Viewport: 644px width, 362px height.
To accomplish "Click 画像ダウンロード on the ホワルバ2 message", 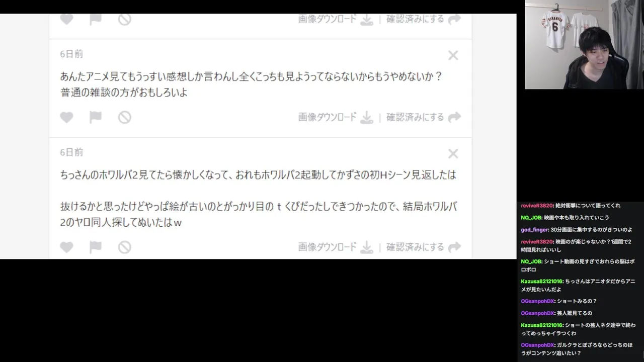I will pyautogui.click(x=327, y=247).
